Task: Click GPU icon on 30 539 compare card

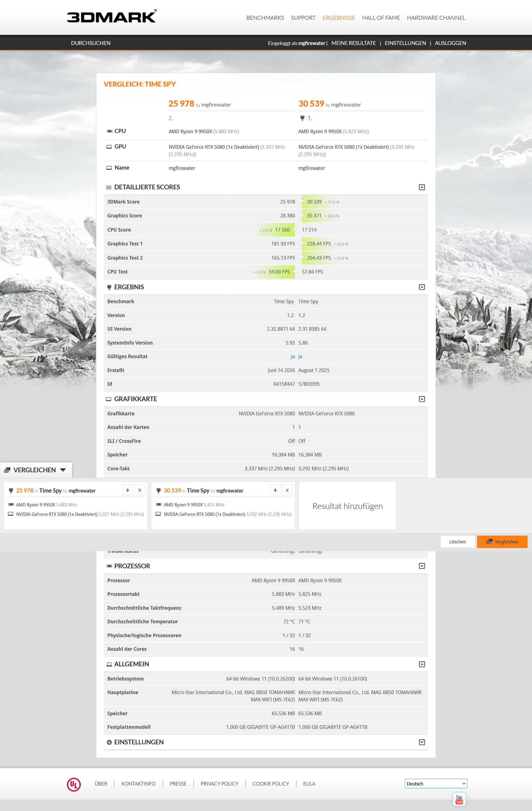Action: [x=158, y=514]
